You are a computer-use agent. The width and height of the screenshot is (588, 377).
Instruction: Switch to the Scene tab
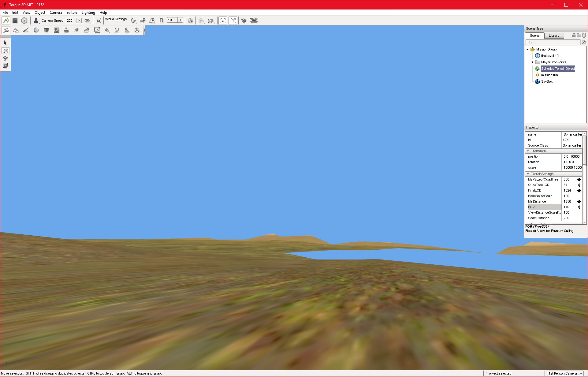tap(535, 35)
